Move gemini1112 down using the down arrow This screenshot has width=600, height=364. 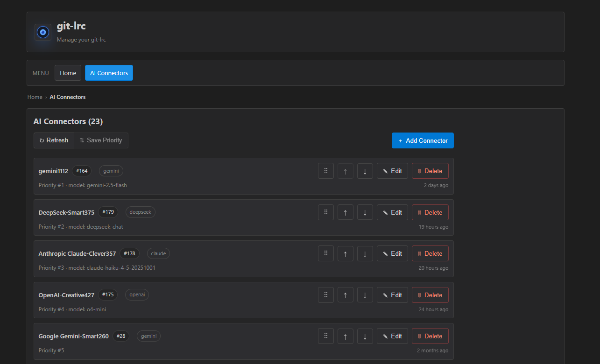[x=365, y=171]
